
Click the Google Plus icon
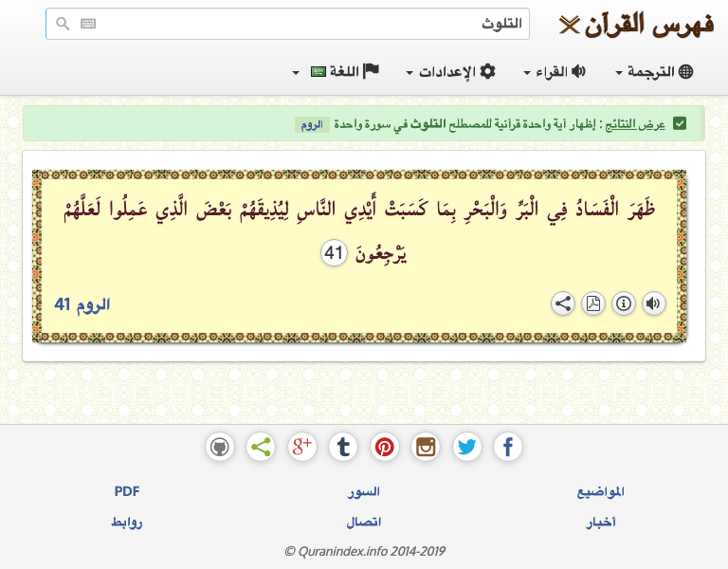pos(302,447)
